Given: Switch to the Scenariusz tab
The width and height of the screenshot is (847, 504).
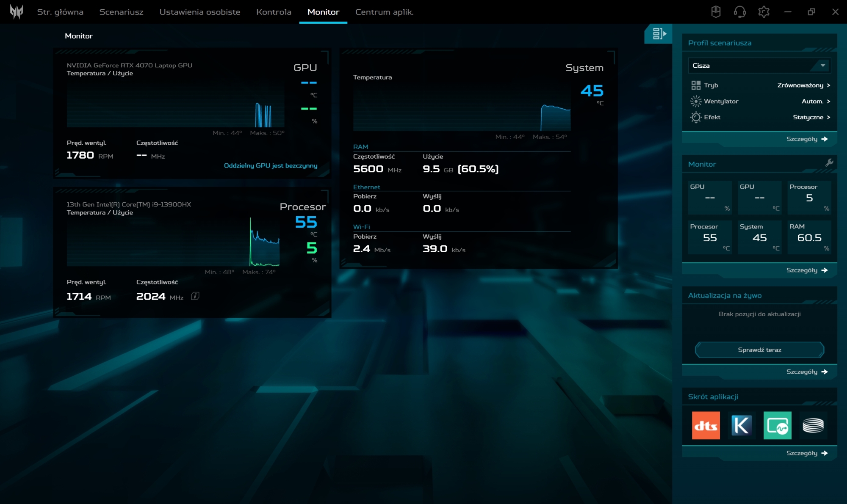Looking at the screenshot, I should [x=122, y=12].
